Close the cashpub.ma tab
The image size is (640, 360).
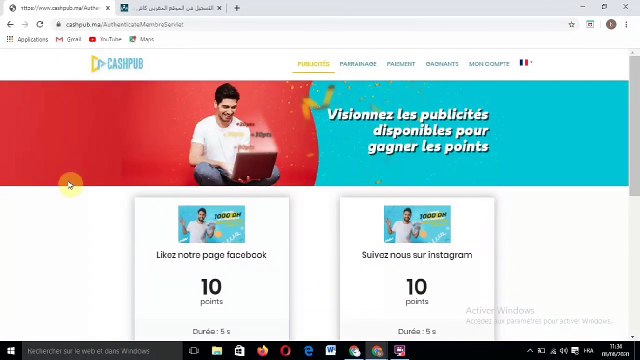108,8
